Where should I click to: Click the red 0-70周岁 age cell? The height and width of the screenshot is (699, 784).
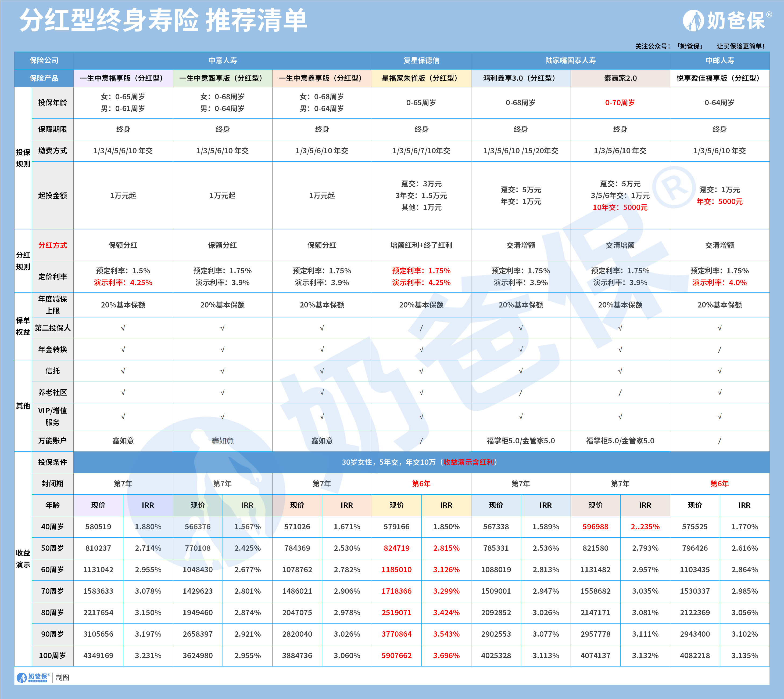pos(620,103)
